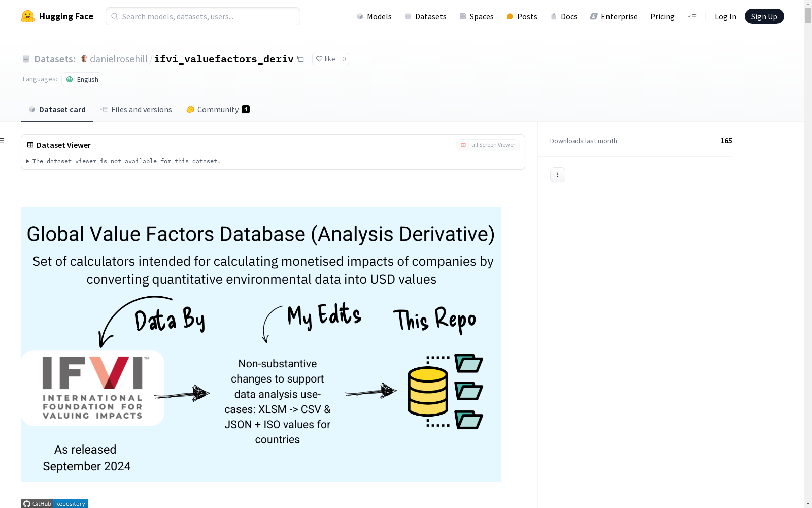This screenshot has height=508, width=812.
Task: Click danielrosehill's avatar icon
Action: pos(84,59)
